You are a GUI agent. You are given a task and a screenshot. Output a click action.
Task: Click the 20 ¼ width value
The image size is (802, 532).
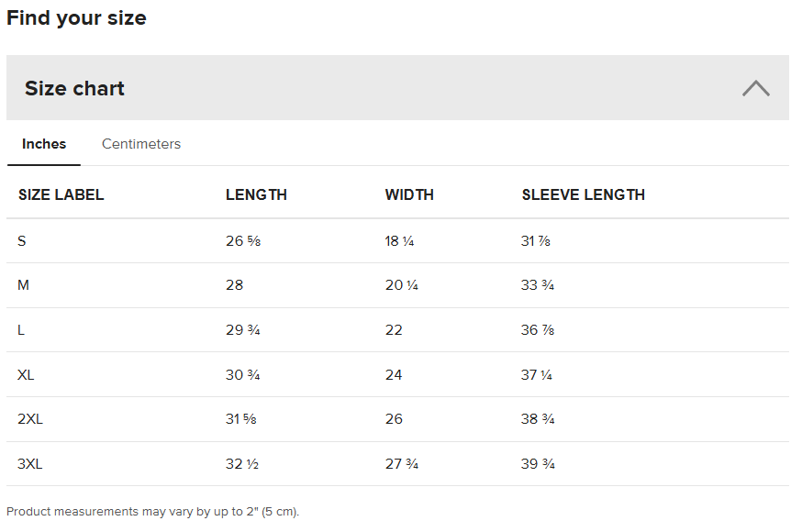pyautogui.click(x=401, y=285)
